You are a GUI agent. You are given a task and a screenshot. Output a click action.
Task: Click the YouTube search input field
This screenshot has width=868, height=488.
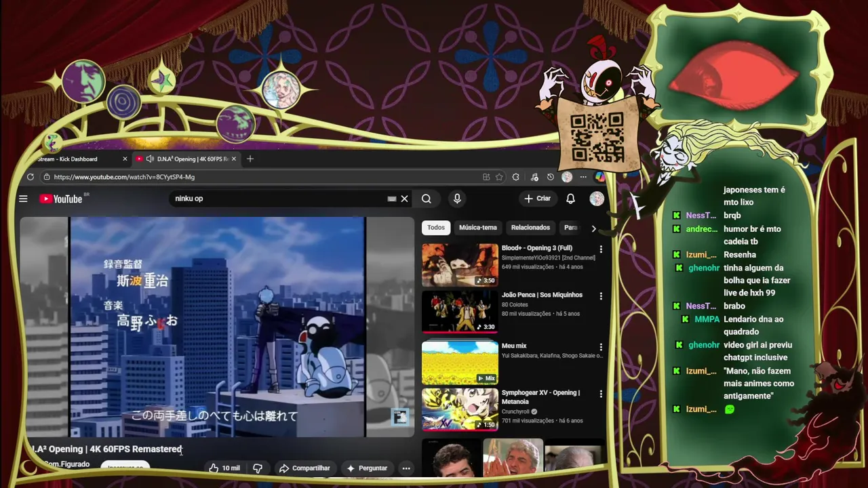pyautogui.click(x=278, y=199)
